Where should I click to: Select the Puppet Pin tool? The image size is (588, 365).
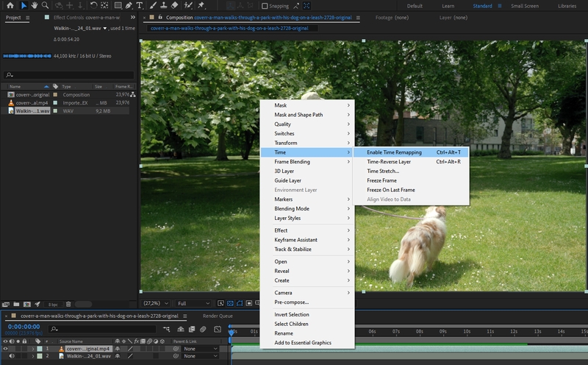click(x=201, y=5)
